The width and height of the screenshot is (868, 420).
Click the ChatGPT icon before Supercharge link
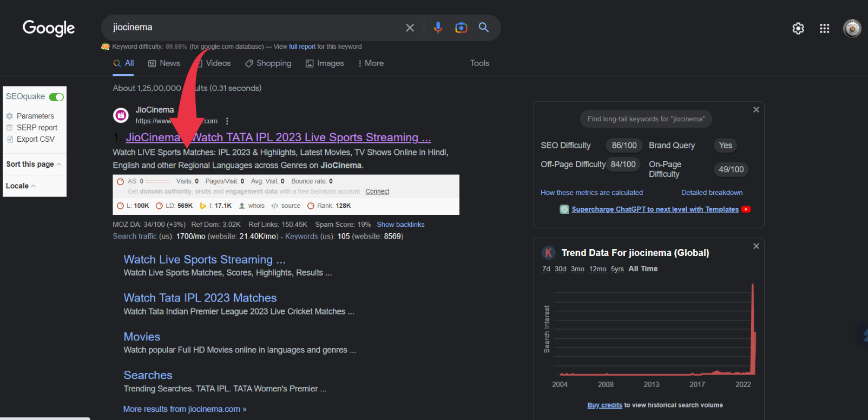click(564, 209)
